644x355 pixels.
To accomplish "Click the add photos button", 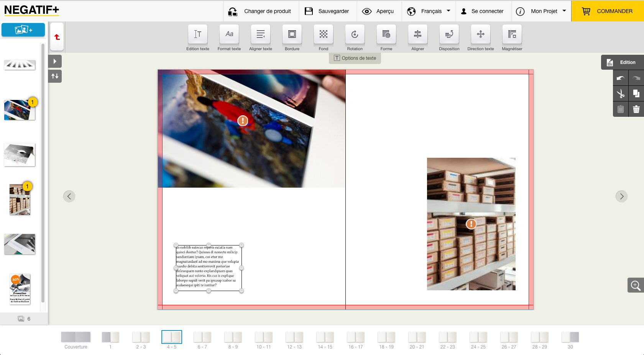I will [23, 30].
